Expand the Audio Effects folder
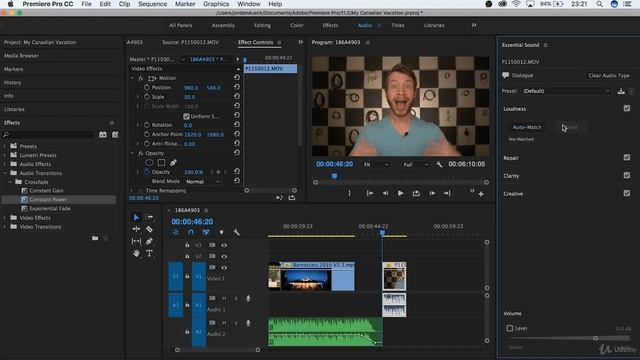 point(5,164)
